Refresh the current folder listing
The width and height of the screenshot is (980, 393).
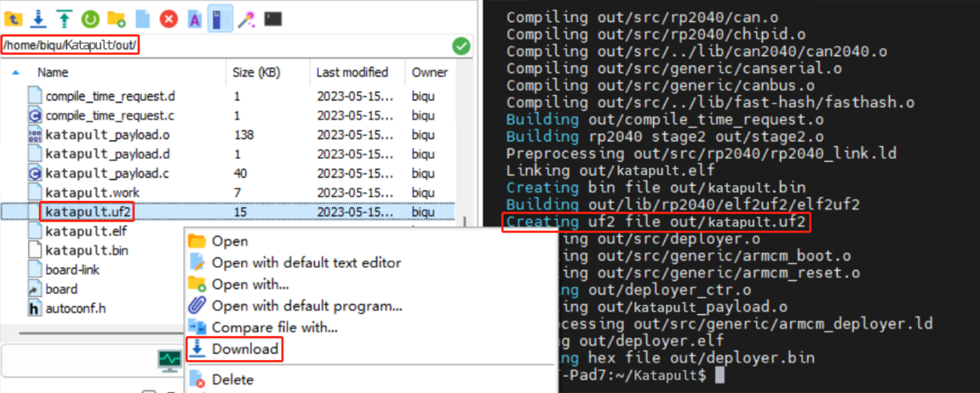[90, 20]
